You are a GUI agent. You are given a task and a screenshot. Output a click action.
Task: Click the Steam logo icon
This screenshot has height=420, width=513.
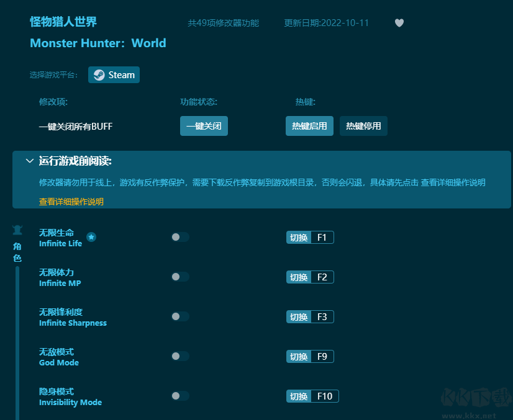[x=99, y=75]
